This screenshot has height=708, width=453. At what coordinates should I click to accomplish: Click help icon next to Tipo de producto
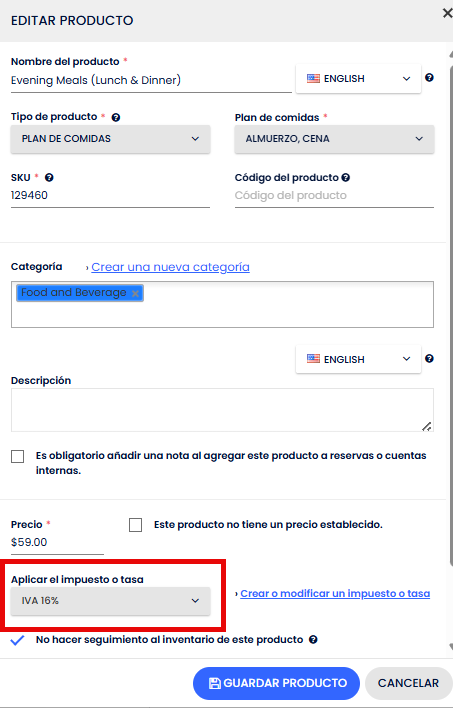point(116,117)
